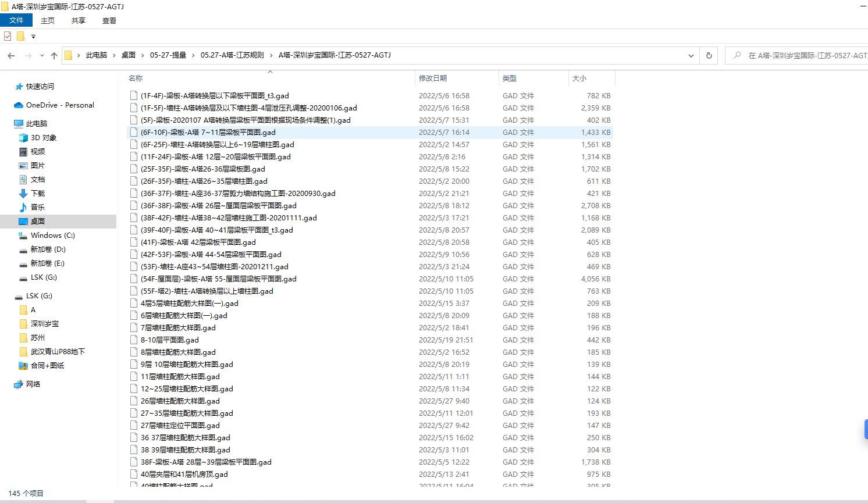Open the 查看 ribbon tab
Image resolution: width=868 pixels, height=503 pixels.
click(109, 20)
